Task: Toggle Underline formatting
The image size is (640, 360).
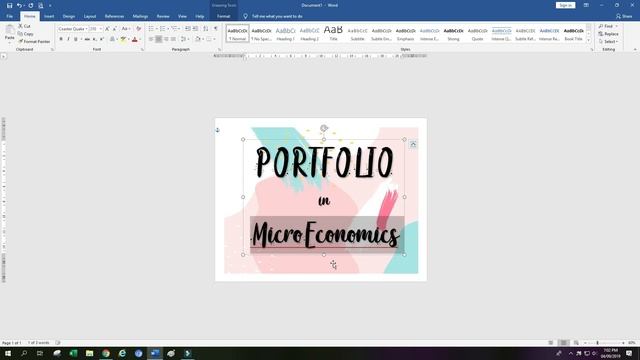Action: click(x=76, y=39)
